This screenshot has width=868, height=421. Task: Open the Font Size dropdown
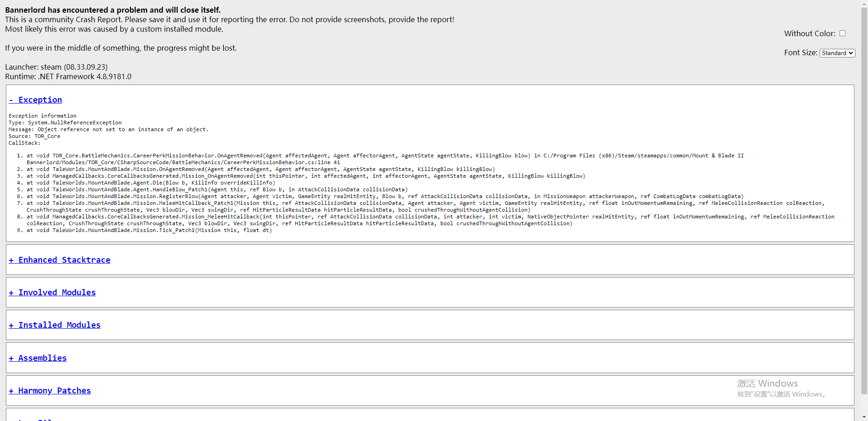pyautogui.click(x=837, y=53)
